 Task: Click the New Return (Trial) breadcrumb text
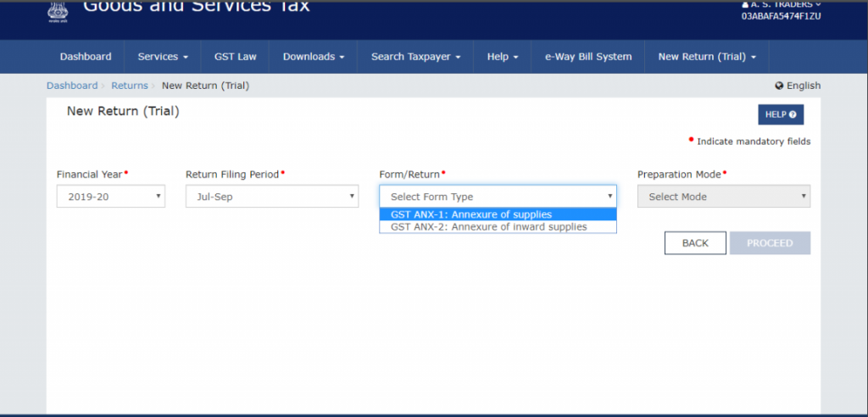(205, 86)
